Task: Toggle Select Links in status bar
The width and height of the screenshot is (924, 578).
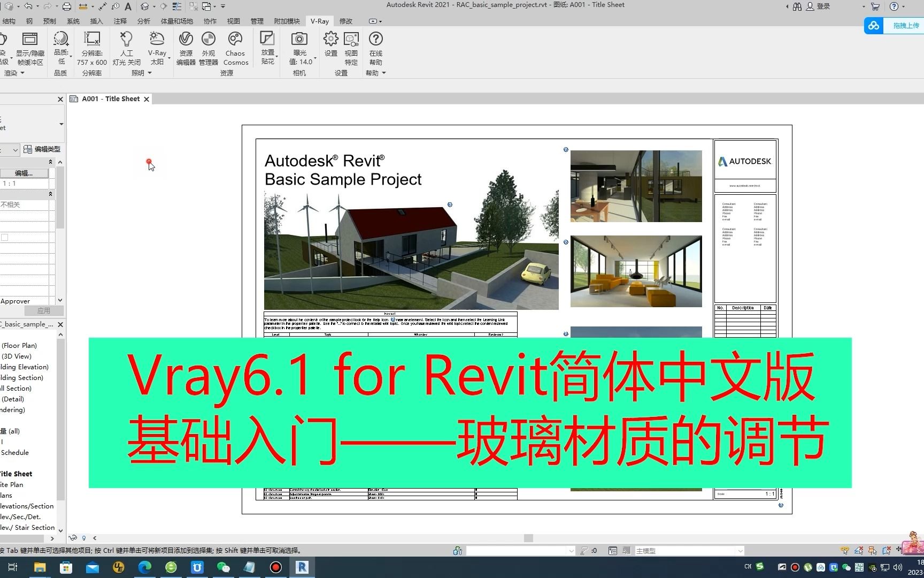Action: tap(845, 550)
